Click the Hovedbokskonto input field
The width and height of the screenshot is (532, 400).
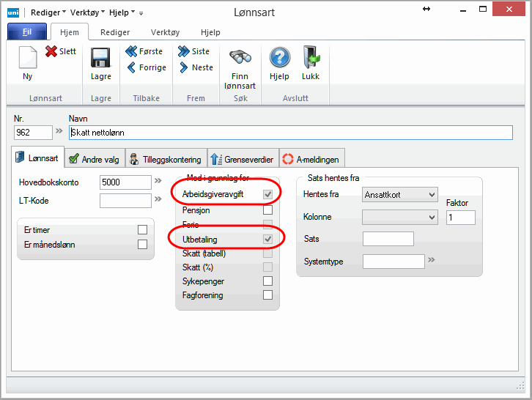[x=125, y=182]
